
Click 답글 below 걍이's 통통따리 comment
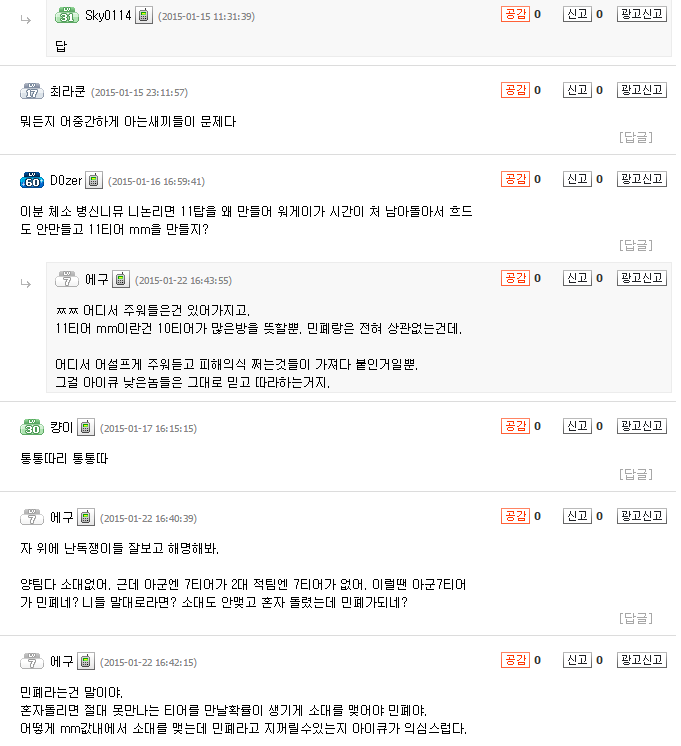click(x=636, y=474)
